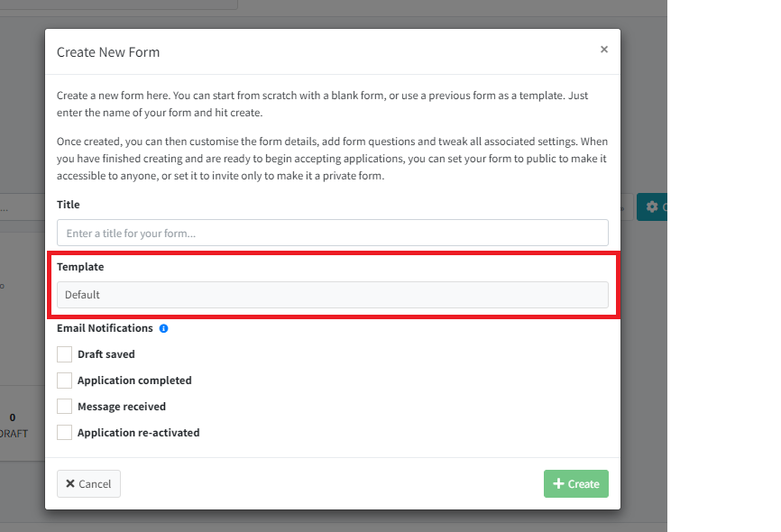Focus the Title text field
The image size is (781, 532).
pyautogui.click(x=333, y=233)
